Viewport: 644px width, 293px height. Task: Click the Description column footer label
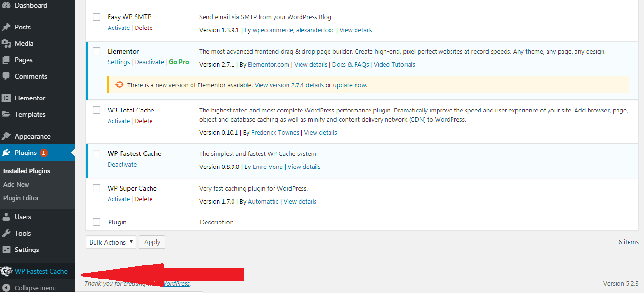(x=217, y=222)
